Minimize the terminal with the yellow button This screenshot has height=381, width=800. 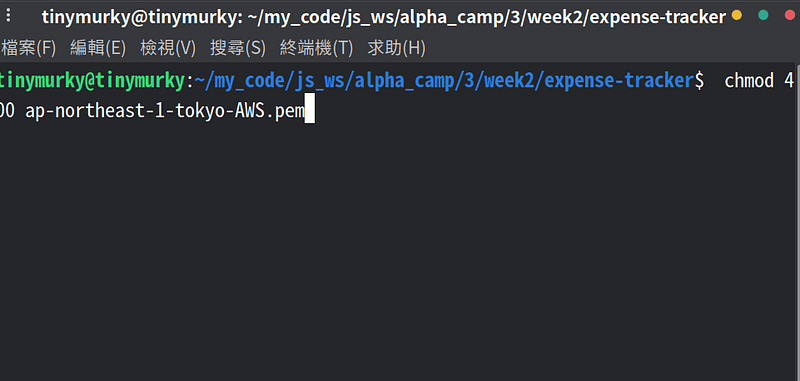tap(737, 15)
